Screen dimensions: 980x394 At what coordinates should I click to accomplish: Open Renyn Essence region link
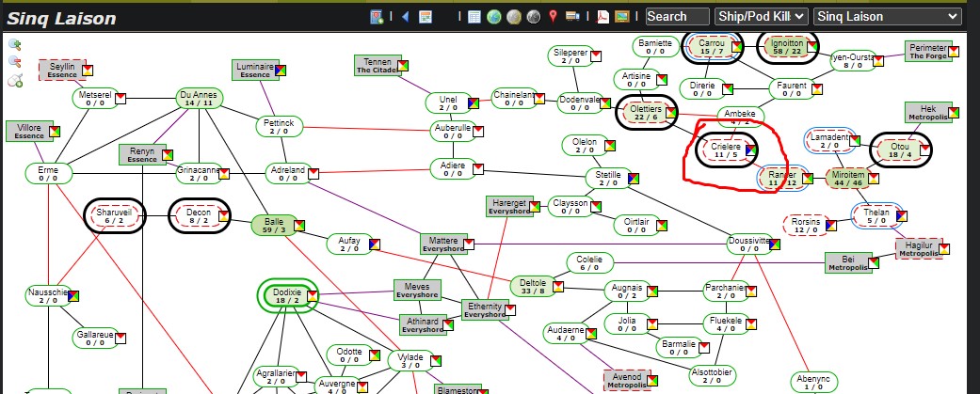point(142,155)
